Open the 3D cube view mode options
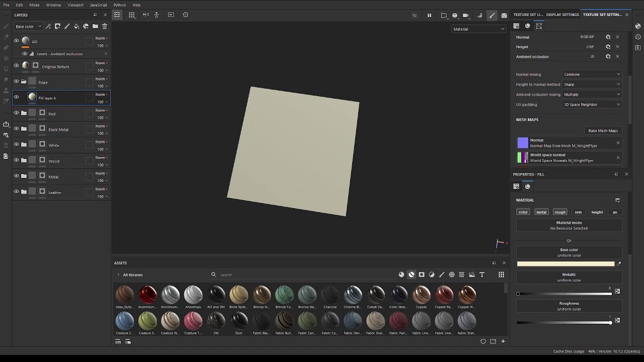Viewport: 644px width, 362px height. coord(455,15)
